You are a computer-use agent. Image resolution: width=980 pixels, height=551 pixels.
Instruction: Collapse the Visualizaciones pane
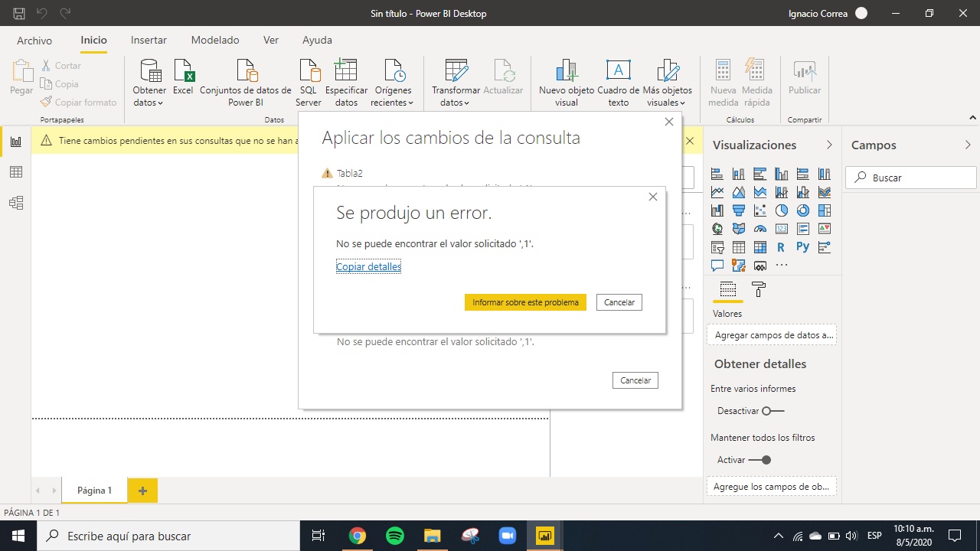point(829,145)
